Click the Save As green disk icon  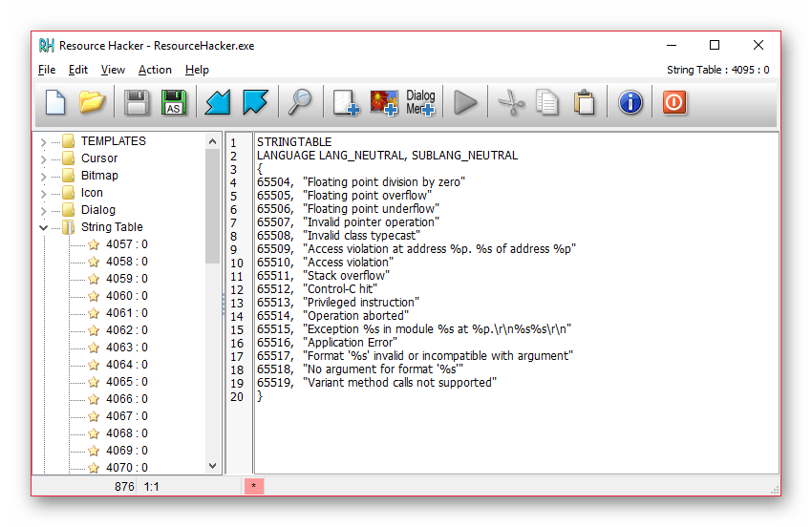(x=174, y=102)
